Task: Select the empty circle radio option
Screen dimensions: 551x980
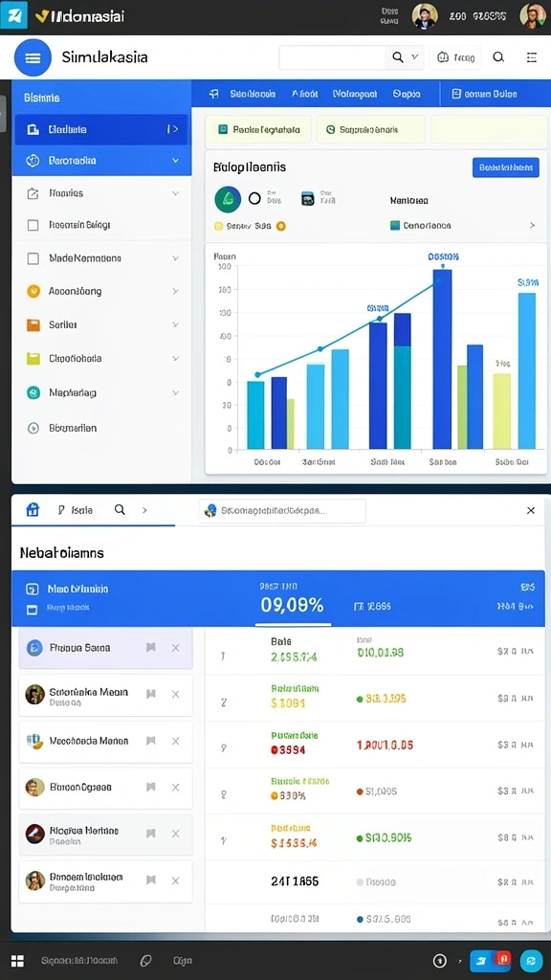Action: coord(254,199)
